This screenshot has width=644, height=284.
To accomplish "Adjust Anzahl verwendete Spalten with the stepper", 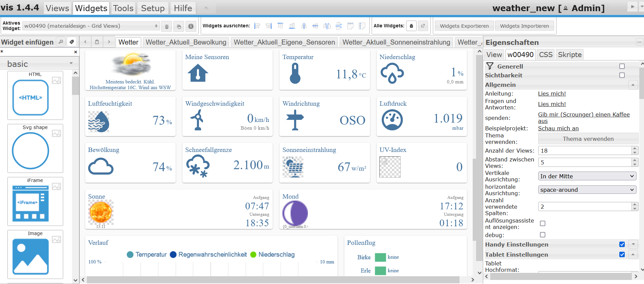I will coord(635,206).
